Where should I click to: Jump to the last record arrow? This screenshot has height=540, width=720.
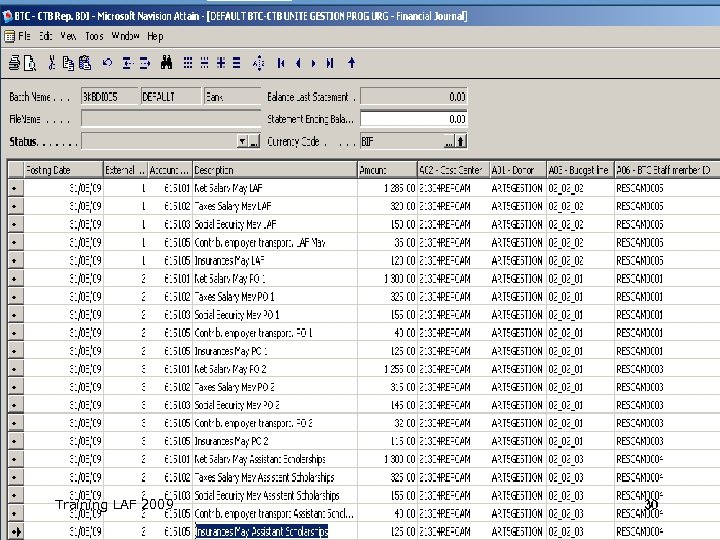(x=330, y=63)
